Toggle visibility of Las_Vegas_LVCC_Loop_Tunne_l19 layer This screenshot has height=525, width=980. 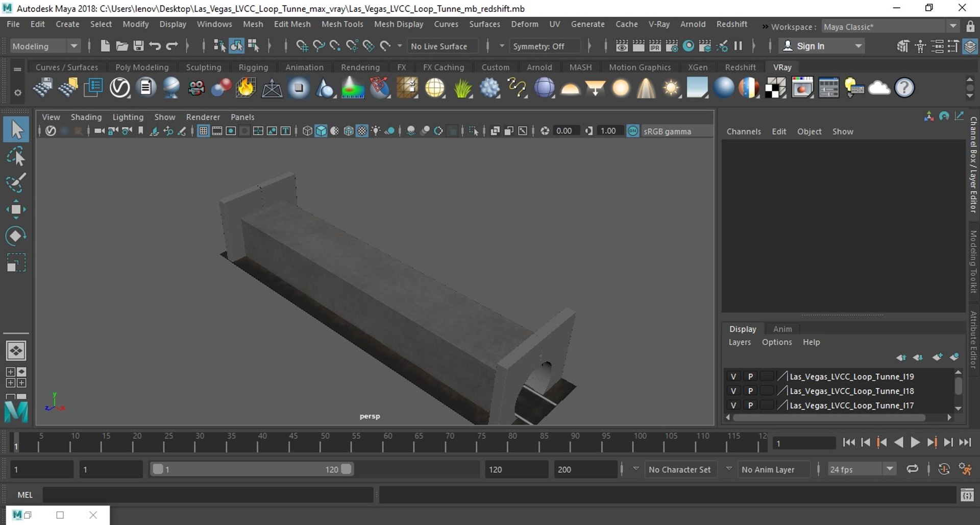[x=733, y=376]
